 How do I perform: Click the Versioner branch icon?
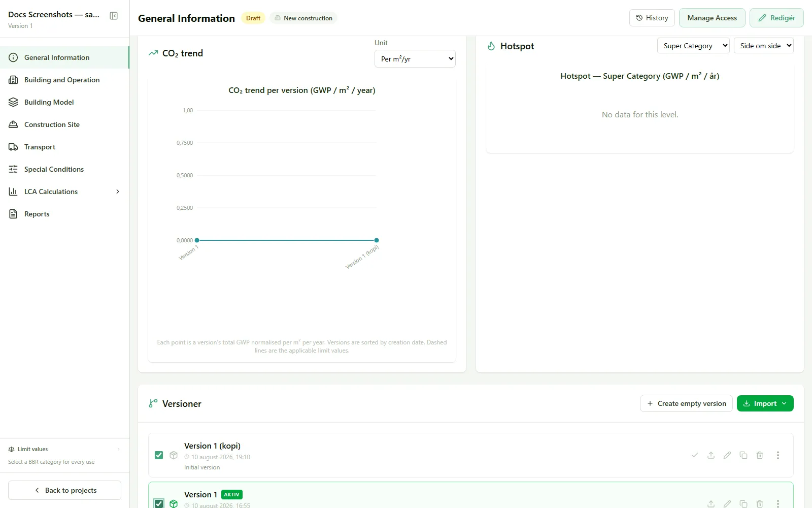(x=153, y=403)
